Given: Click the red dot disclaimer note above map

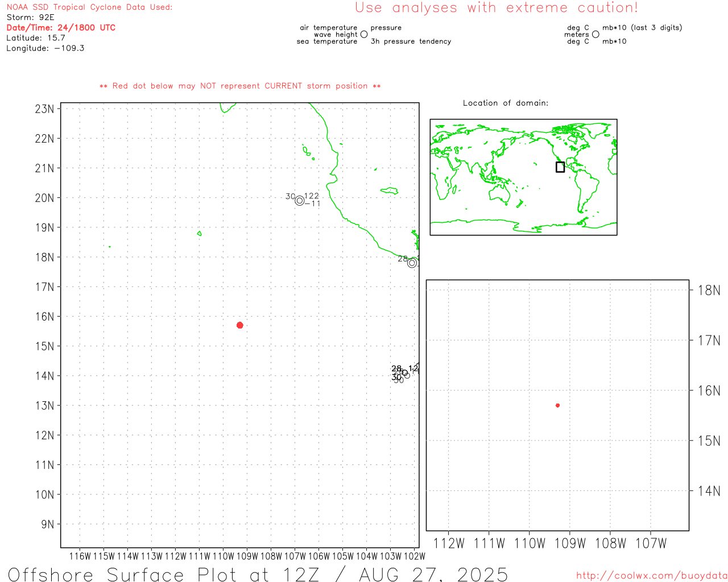Looking at the screenshot, I should pyautogui.click(x=240, y=86).
